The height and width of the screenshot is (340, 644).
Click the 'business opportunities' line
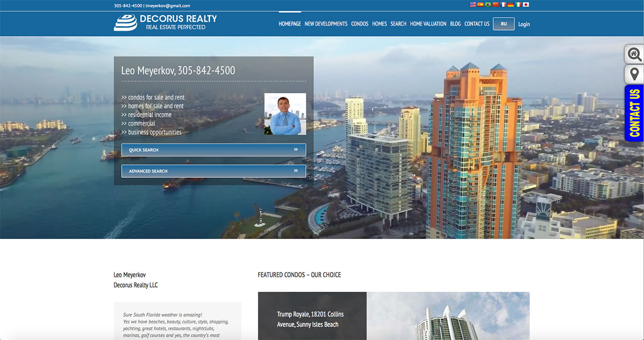point(151,132)
